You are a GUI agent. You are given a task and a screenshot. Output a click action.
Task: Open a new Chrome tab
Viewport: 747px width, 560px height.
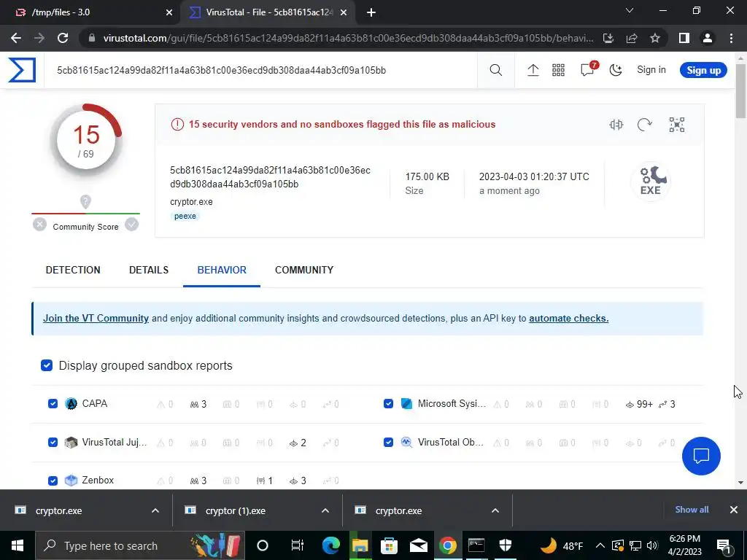click(371, 12)
